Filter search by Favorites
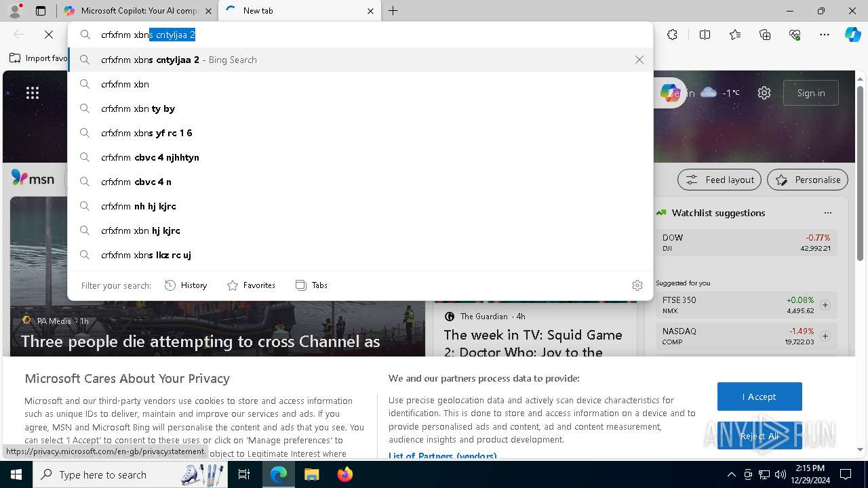 tap(251, 285)
